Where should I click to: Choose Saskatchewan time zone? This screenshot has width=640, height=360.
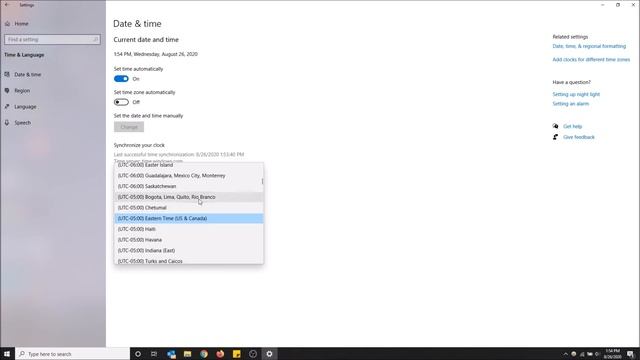(188, 186)
